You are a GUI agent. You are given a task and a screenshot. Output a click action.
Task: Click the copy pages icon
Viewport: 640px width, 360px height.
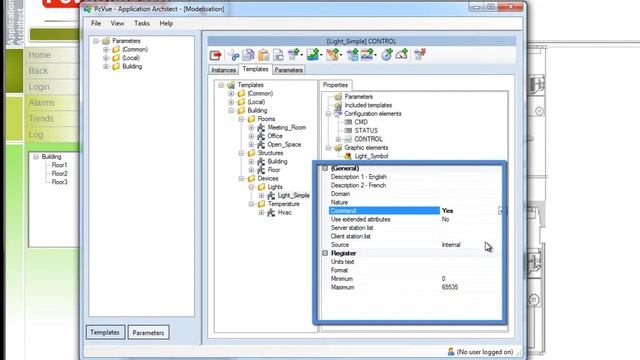click(x=248, y=55)
